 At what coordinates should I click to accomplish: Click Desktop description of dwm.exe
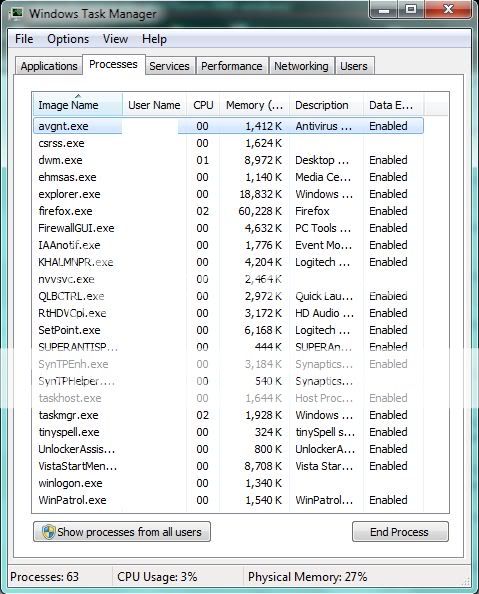point(322,160)
